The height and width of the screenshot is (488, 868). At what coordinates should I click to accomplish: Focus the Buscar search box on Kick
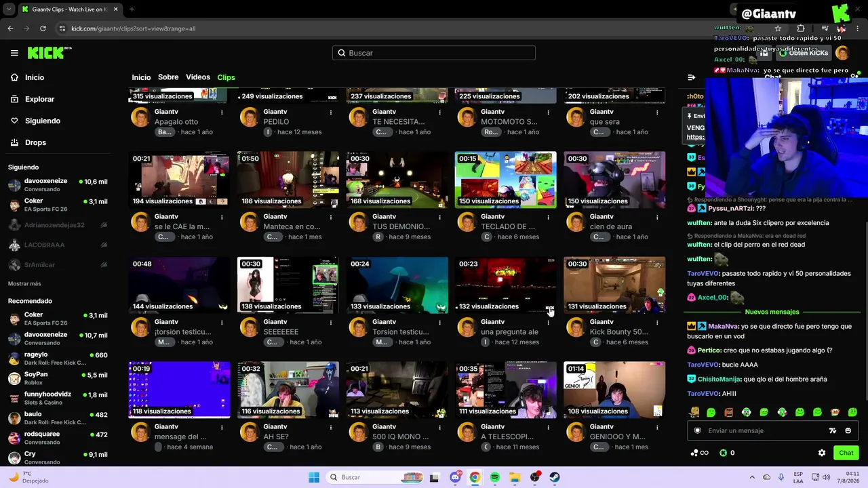pos(434,53)
